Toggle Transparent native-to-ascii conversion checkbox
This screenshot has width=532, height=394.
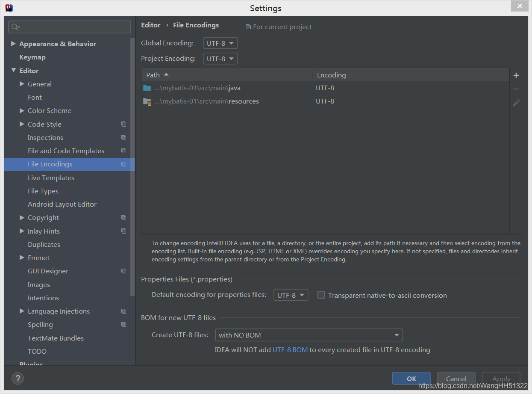321,295
